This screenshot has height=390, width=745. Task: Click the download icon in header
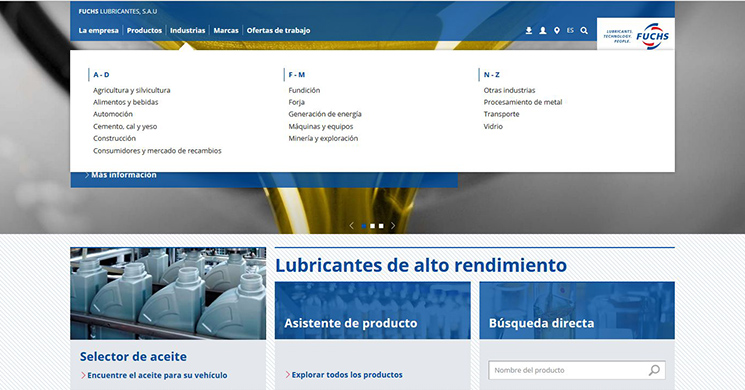coord(529,30)
